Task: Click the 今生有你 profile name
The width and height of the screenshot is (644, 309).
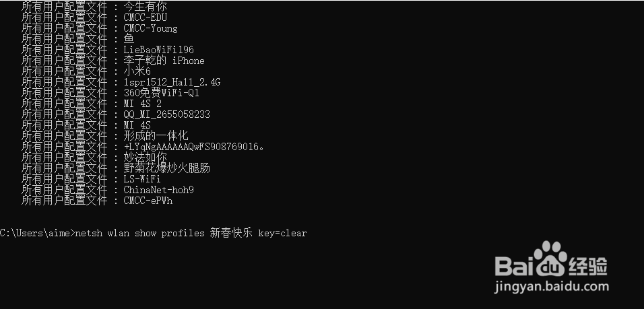Action: (x=145, y=7)
